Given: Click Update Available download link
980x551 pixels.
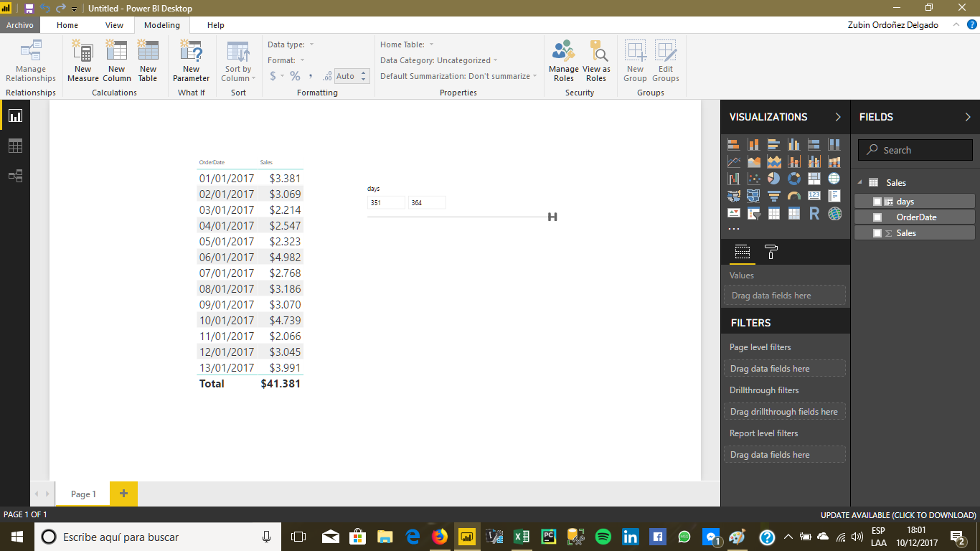Looking at the screenshot, I should point(898,515).
